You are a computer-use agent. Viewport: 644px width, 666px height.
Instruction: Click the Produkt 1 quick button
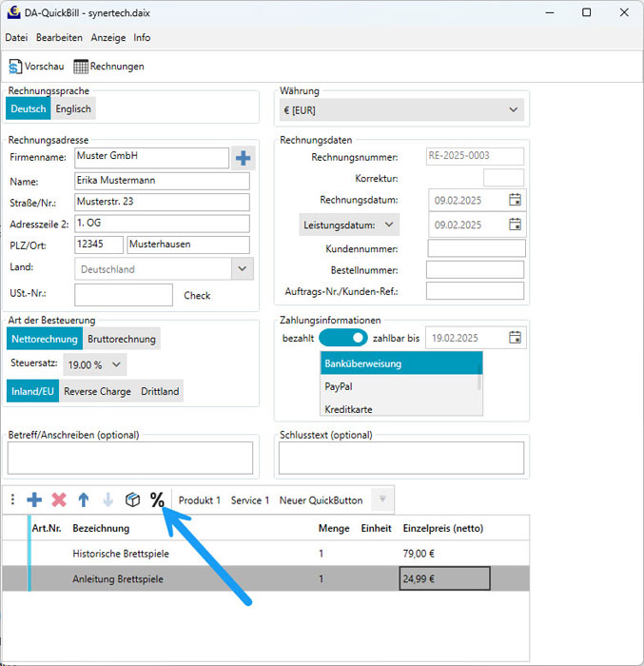point(199,500)
